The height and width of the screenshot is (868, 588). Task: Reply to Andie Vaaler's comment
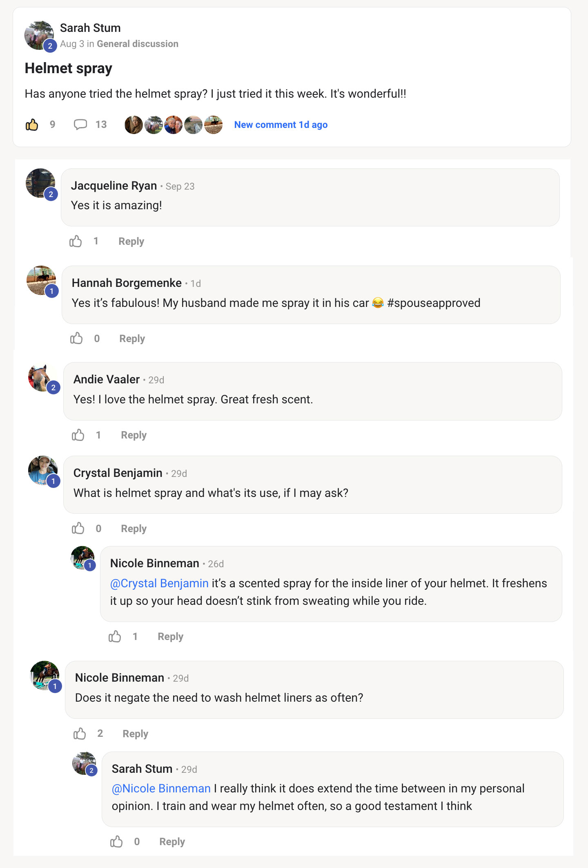pos(134,435)
